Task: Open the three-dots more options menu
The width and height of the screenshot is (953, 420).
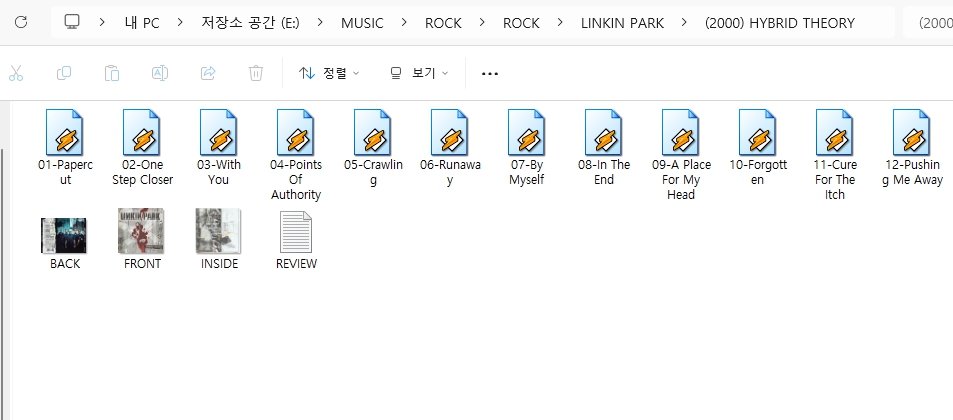Action: (x=490, y=73)
